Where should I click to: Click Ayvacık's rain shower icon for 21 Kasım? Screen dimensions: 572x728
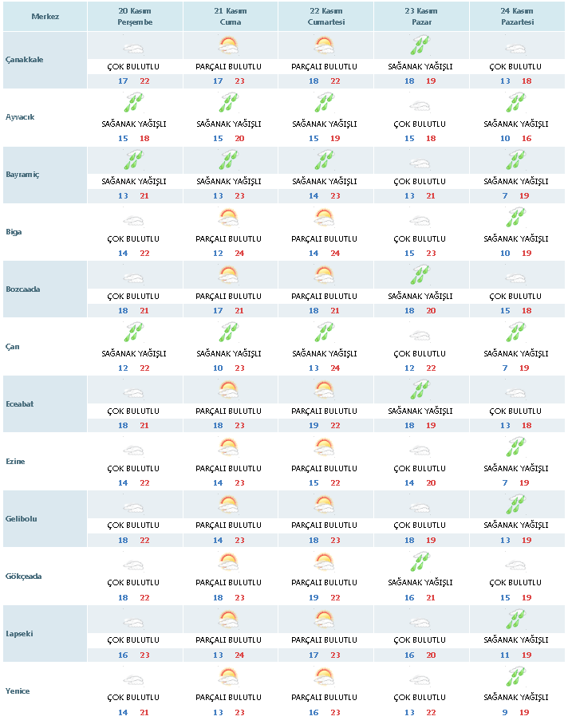(229, 104)
